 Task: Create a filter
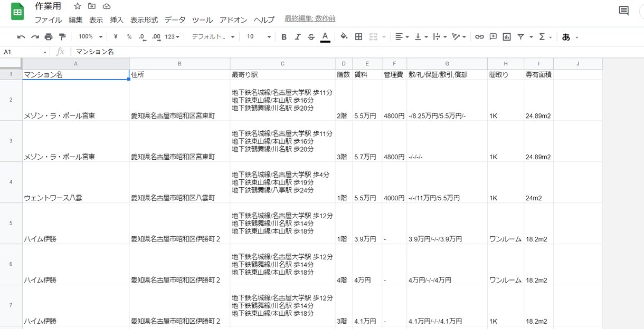tap(521, 37)
